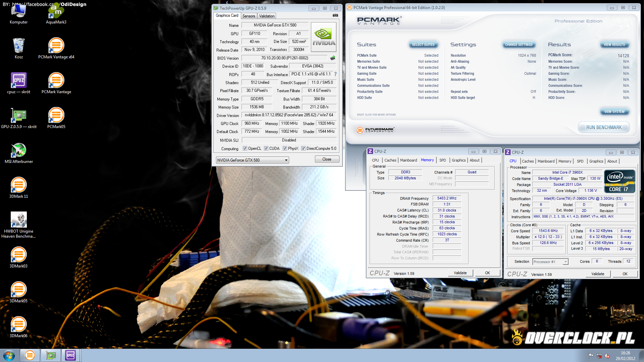The image size is (644, 362).
Task: Launch the 3DMark03 desktop shortcut
Action: [18, 258]
